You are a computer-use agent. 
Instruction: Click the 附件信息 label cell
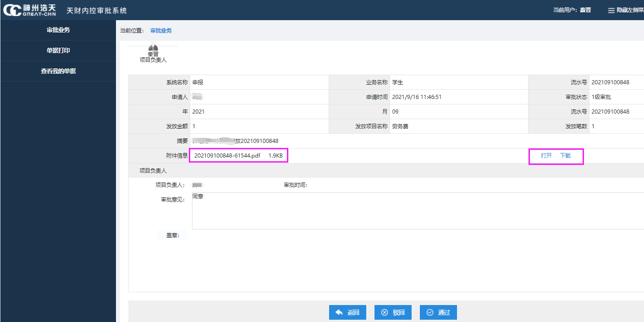[160, 156]
